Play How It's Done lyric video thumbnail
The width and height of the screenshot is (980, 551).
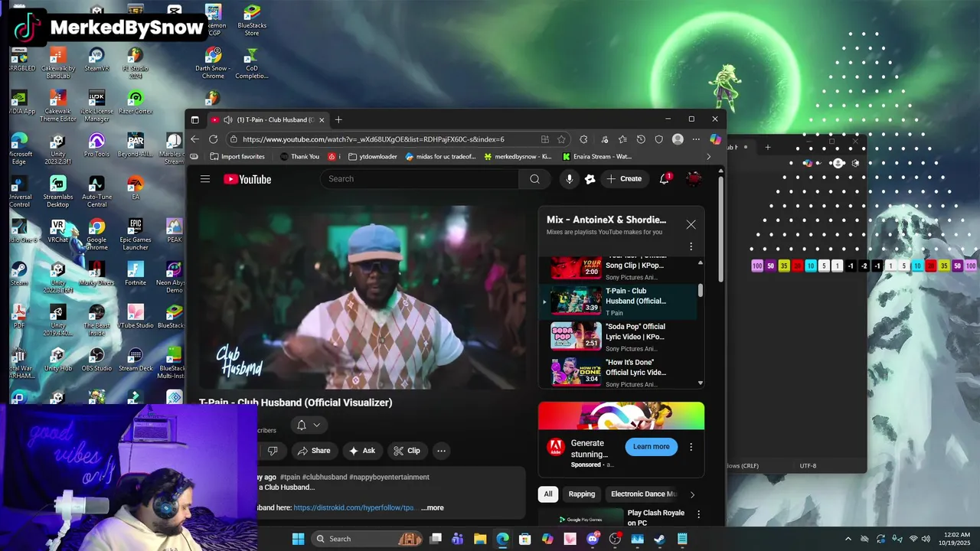(577, 372)
